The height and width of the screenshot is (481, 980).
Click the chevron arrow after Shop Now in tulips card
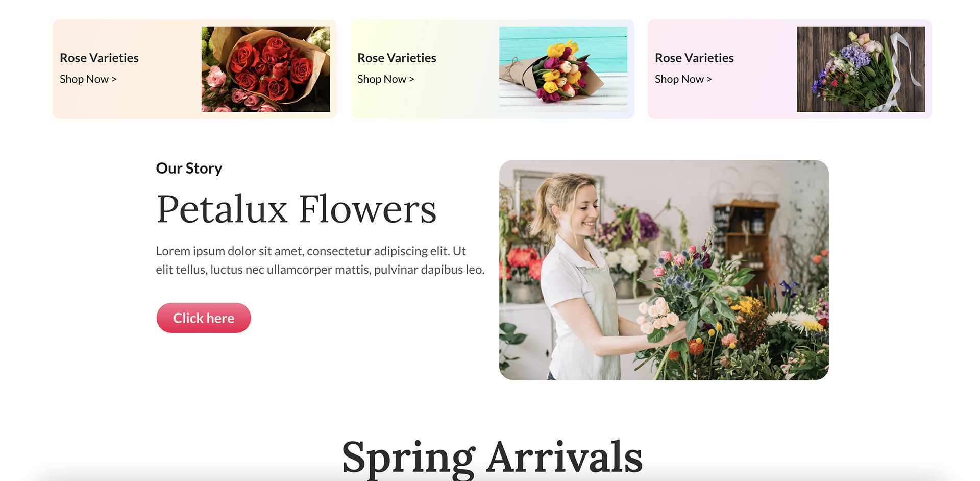[411, 79]
